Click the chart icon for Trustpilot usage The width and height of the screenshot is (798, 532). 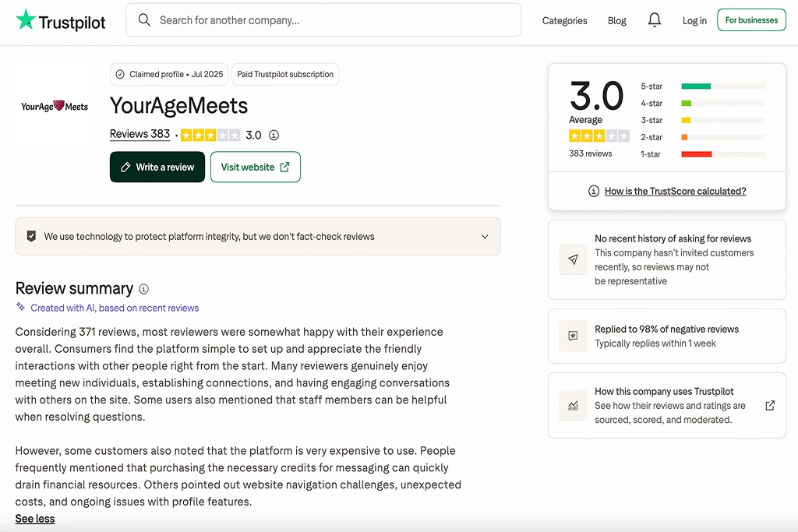(573, 405)
